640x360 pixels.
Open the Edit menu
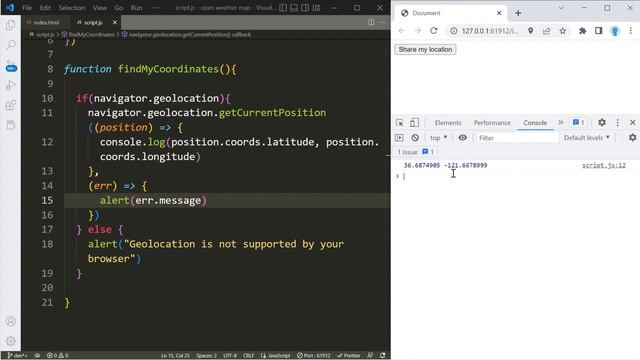coord(45,8)
